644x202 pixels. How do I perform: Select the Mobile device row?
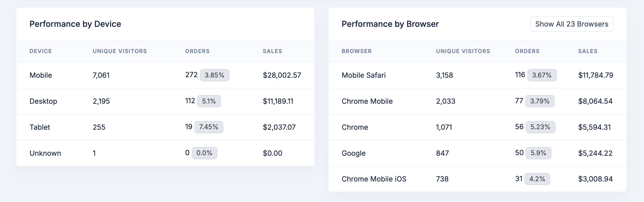coord(165,75)
